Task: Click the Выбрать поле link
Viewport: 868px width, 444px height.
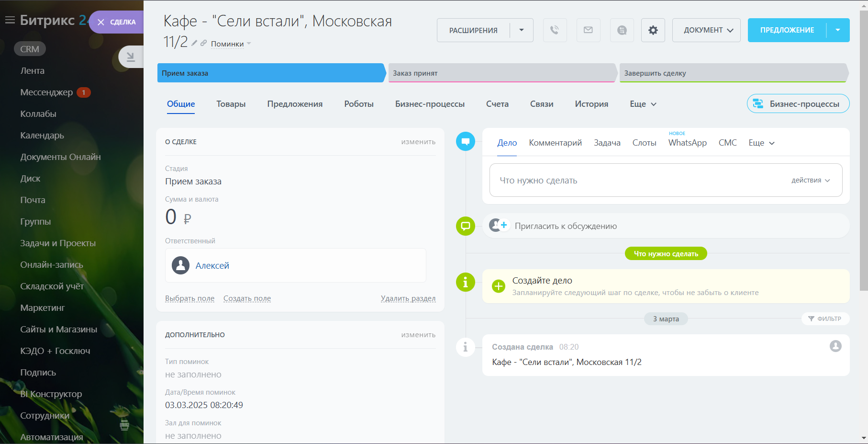Action: pyautogui.click(x=189, y=298)
